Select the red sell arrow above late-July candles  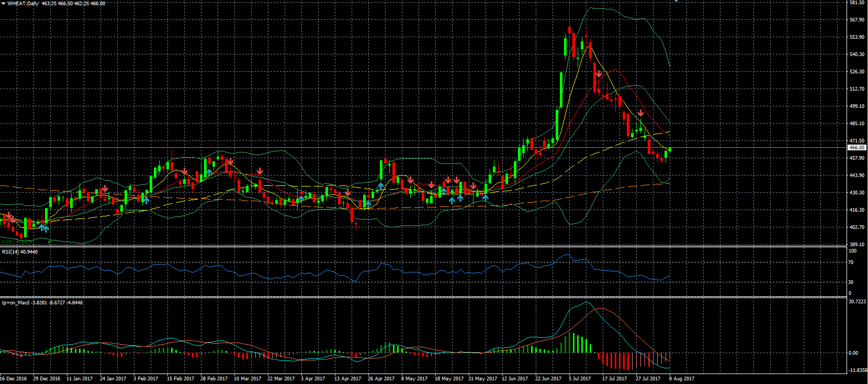(641, 113)
